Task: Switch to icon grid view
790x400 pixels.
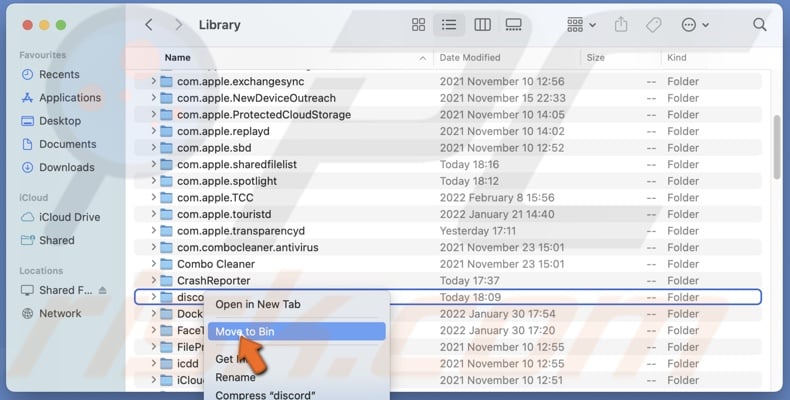Action: 418,25
